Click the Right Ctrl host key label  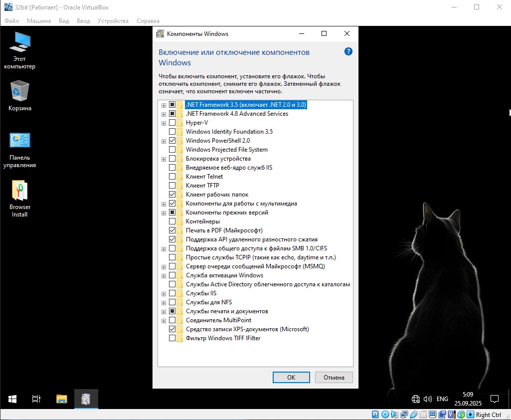488,415
